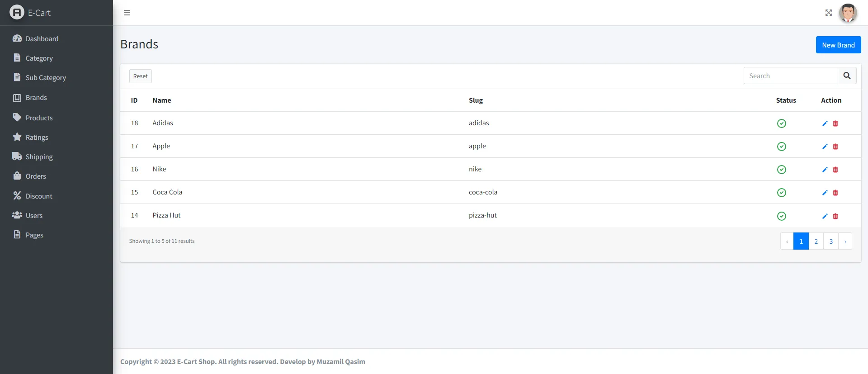Click the fullscreen expand icon
Viewport: 868px width, 374px height.
828,13
